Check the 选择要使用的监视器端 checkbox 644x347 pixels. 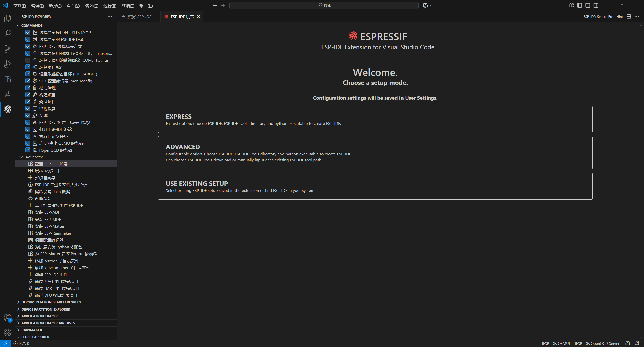pyautogui.click(x=28, y=60)
